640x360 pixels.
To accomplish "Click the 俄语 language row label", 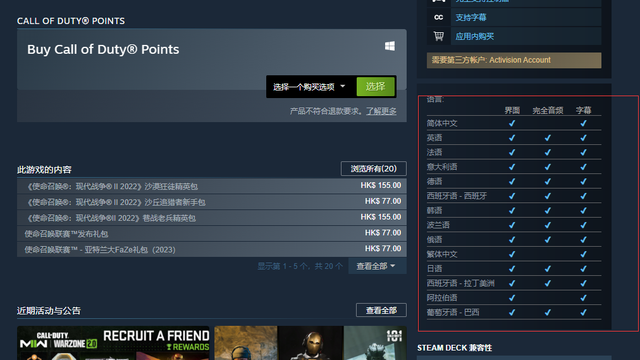I will click(434, 240).
